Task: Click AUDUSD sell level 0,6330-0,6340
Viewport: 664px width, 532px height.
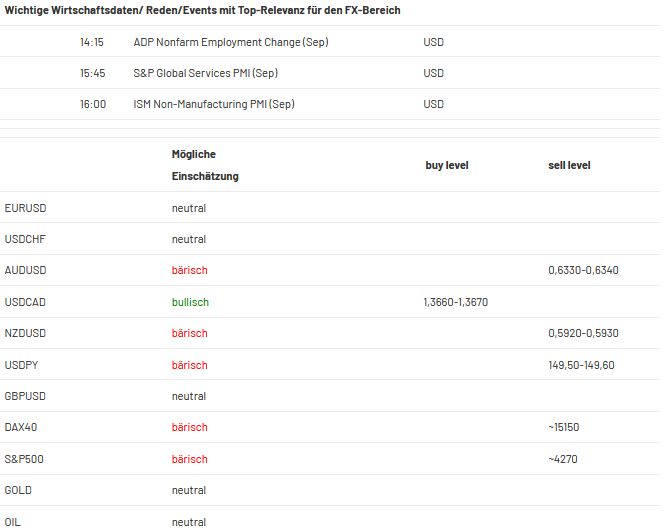Action: coord(583,270)
